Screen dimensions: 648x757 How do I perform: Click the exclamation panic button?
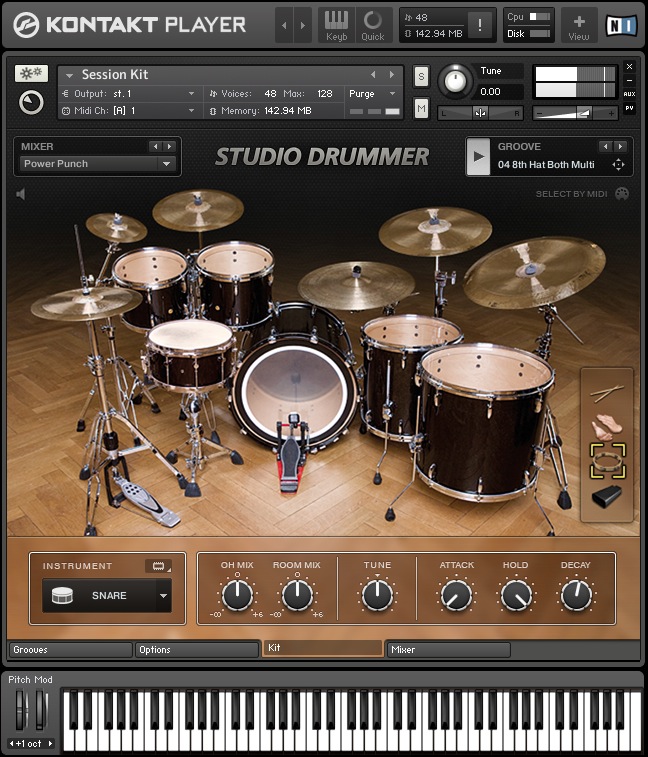tap(479, 25)
